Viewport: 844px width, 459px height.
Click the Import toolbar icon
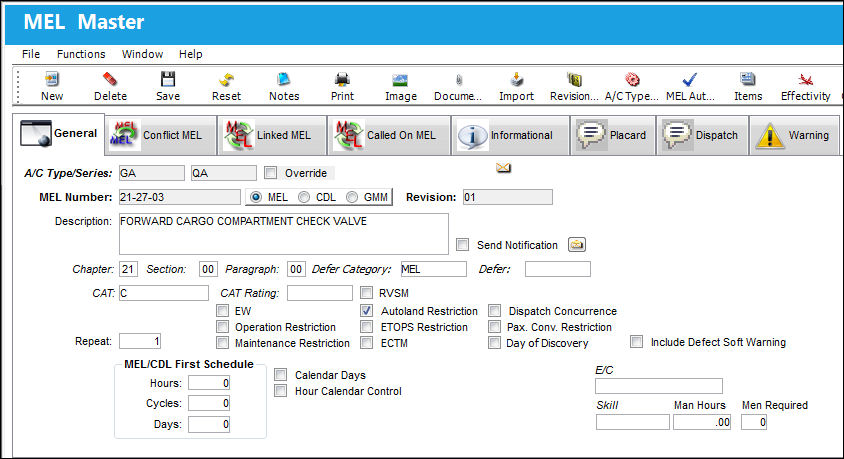517,80
